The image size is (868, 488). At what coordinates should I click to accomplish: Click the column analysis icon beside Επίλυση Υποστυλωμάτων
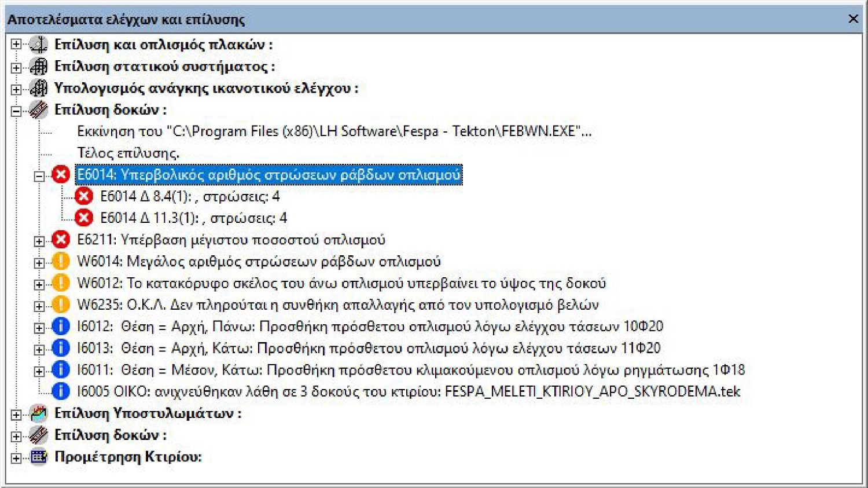coord(38,413)
